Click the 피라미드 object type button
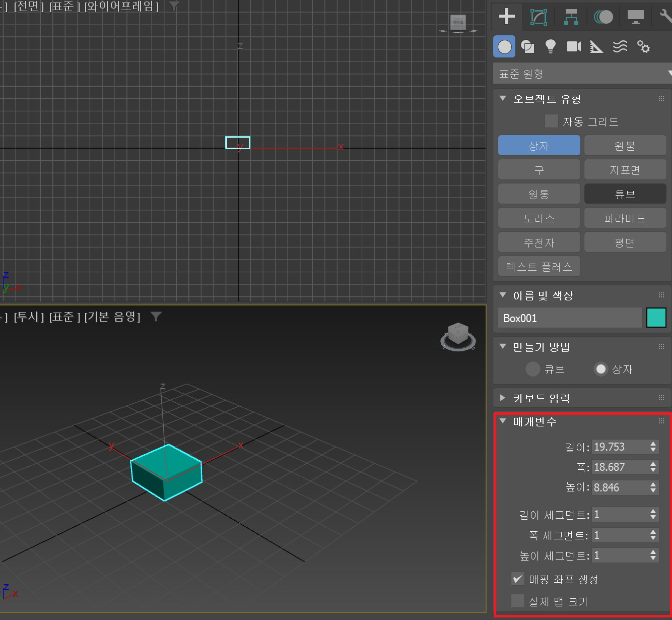This screenshot has width=672, height=620. (x=625, y=218)
